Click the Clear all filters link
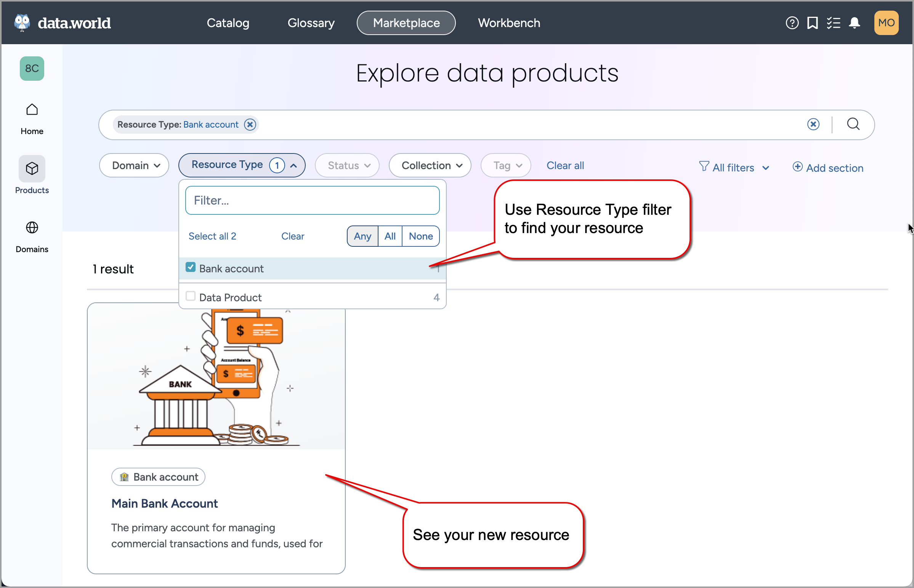The width and height of the screenshot is (914, 588). coord(565,165)
